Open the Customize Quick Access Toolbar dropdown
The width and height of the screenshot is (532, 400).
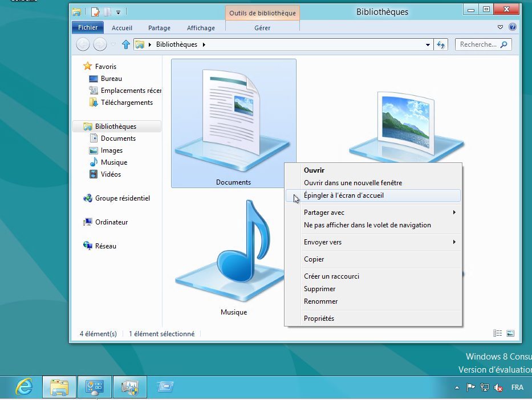tap(118, 11)
